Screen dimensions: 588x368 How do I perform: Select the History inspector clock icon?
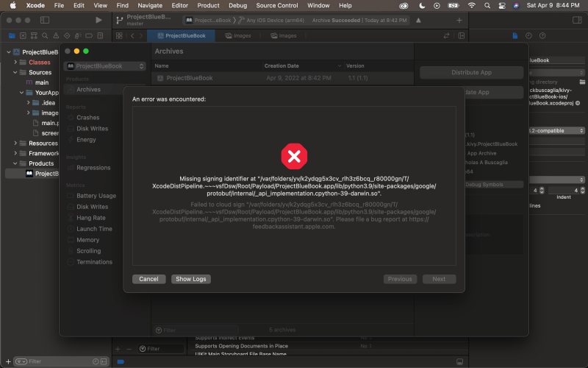click(528, 35)
